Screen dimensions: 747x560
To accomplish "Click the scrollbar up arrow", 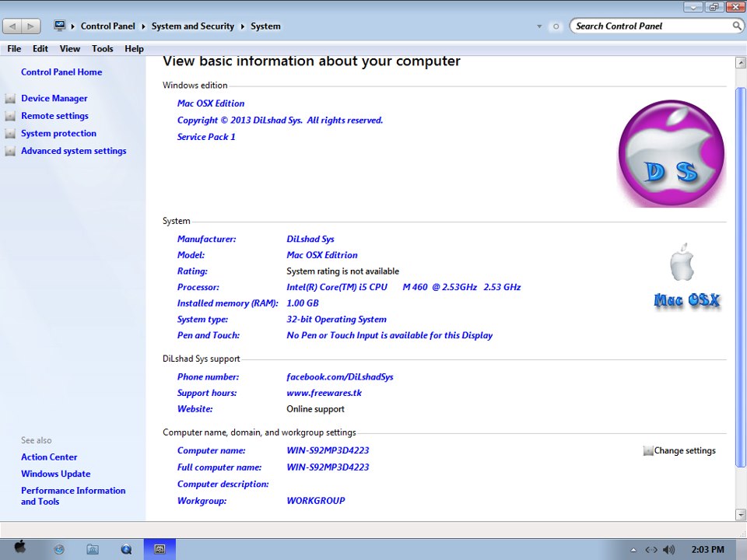I will [x=740, y=62].
